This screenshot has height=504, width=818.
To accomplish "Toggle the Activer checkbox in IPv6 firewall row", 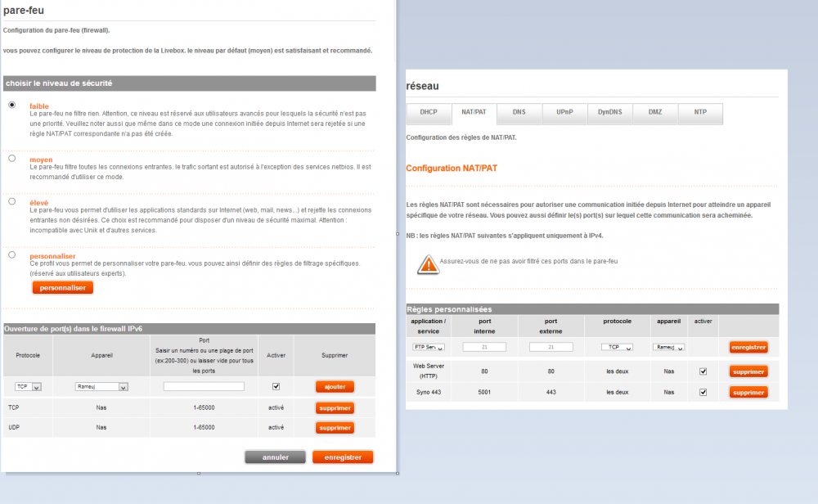I will tap(276, 387).
